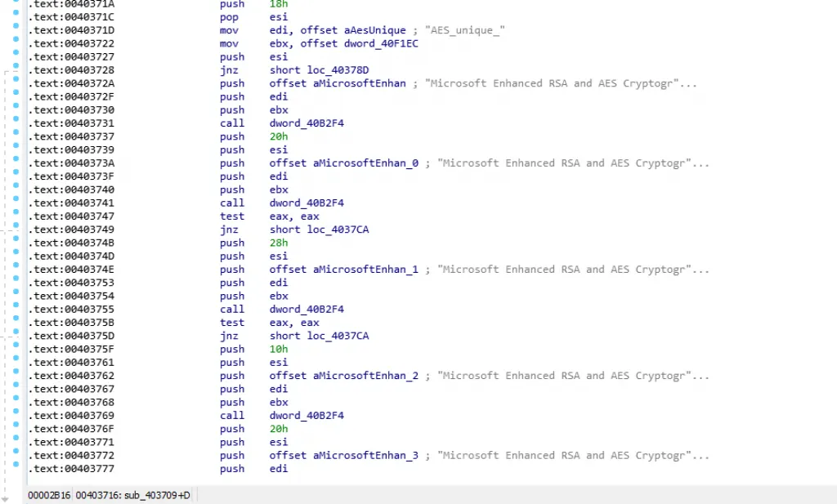
Task: Click the margin dot at address 00403731
Action: pyautogui.click(x=16, y=123)
